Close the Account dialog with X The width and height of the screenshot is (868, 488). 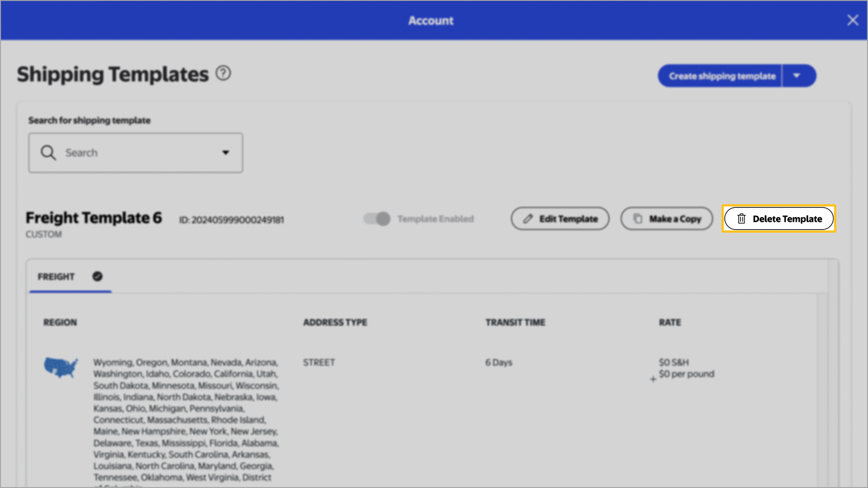tap(852, 20)
